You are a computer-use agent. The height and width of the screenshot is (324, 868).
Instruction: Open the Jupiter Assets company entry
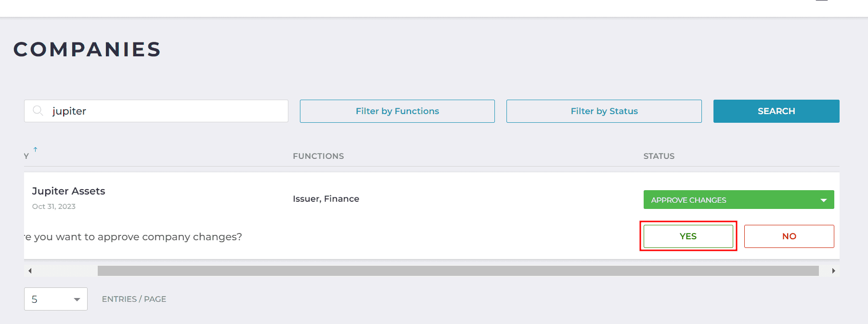[68, 191]
